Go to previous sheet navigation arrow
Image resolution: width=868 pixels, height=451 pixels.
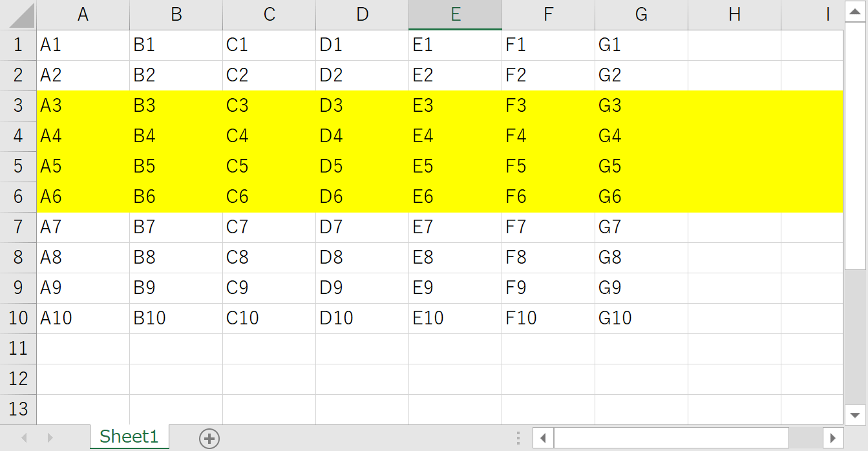click(x=25, y=438)
